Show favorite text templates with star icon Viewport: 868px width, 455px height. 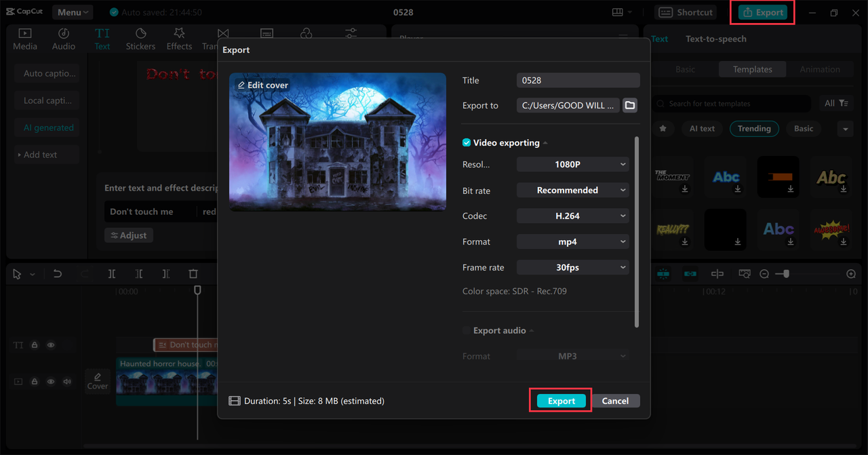pos(663,128)
